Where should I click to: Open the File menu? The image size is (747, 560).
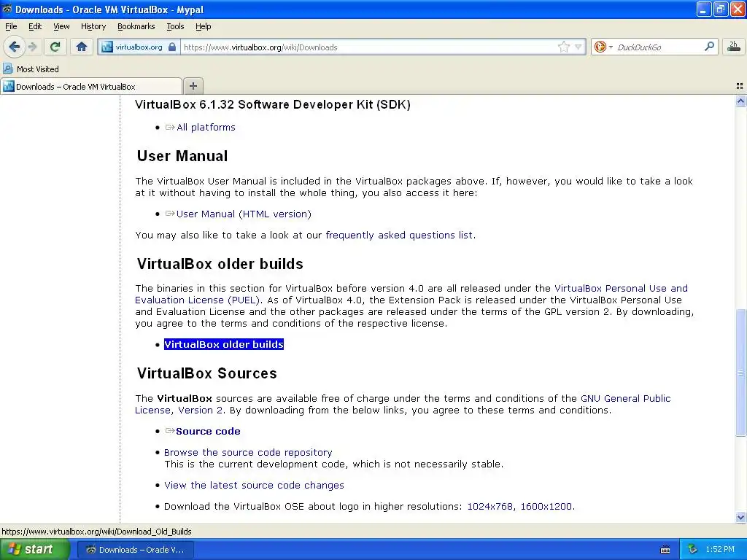11,26
